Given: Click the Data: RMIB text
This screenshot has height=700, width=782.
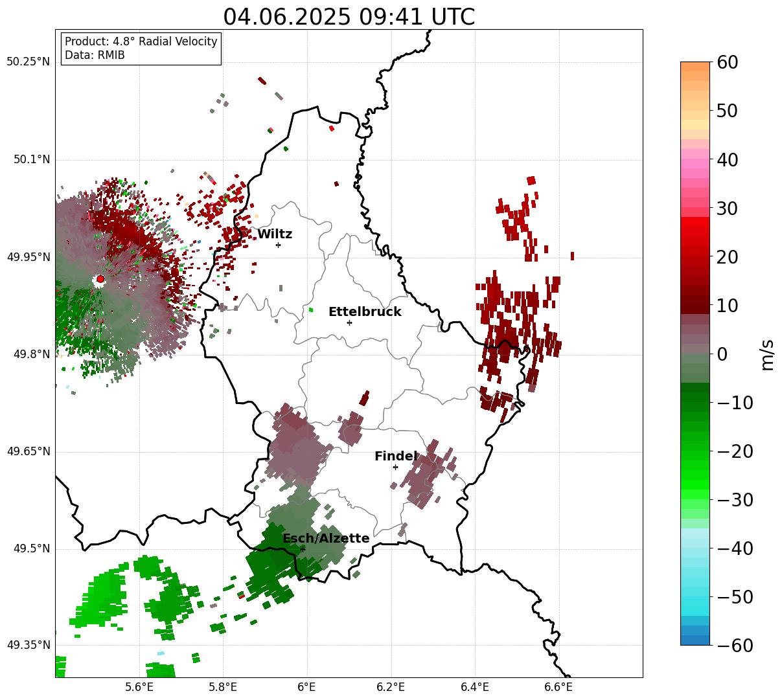Looking at the screenshot, I should point(95,55).
